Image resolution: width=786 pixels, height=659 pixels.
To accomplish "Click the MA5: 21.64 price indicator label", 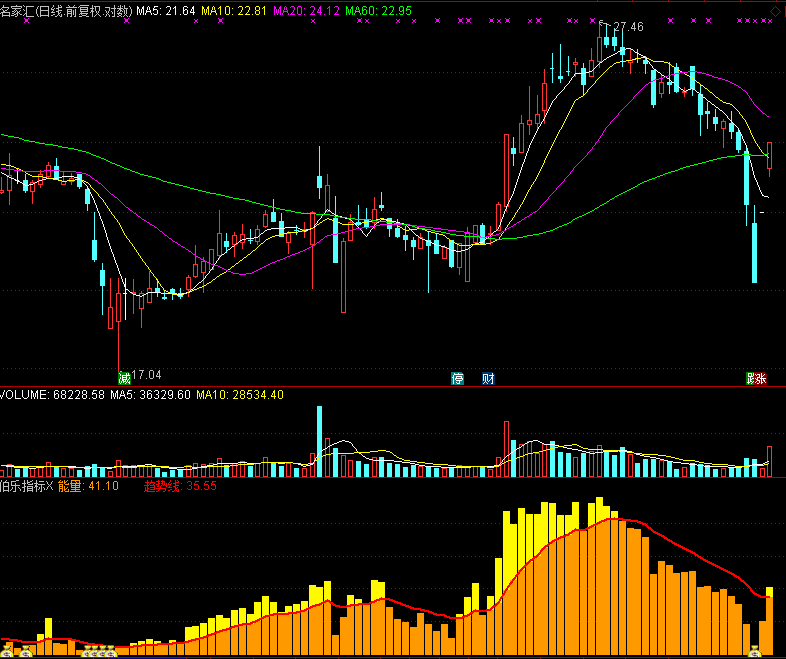I will [166, 11].
